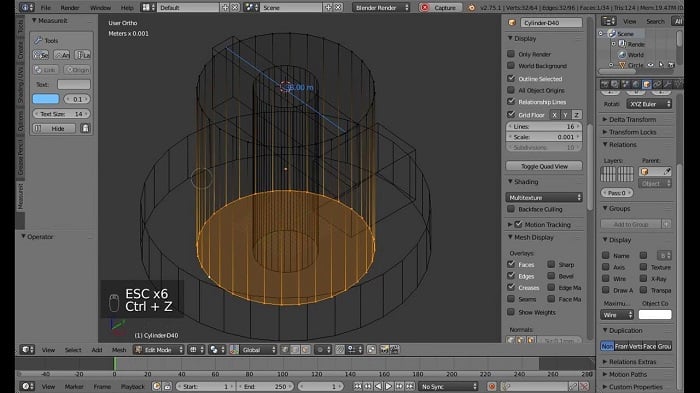Toggle Circle object visibility eye in outliner

650,65
